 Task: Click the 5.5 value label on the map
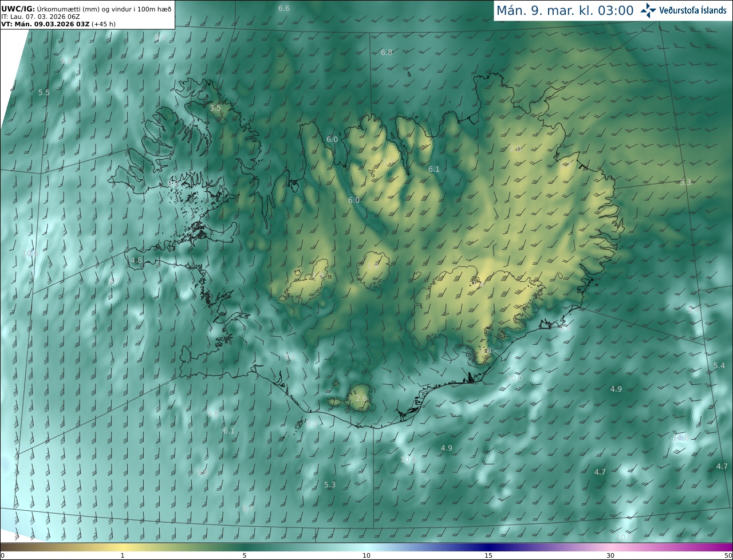(x=44, y=92)
